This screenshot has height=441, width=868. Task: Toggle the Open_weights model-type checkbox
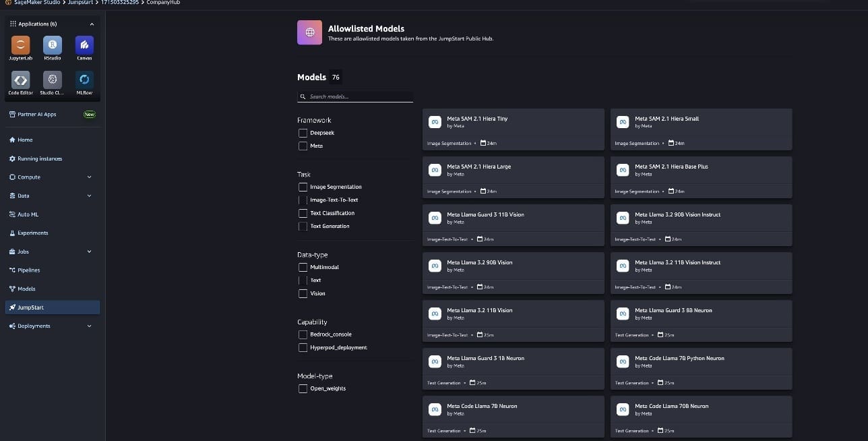(x=303, y=388)
